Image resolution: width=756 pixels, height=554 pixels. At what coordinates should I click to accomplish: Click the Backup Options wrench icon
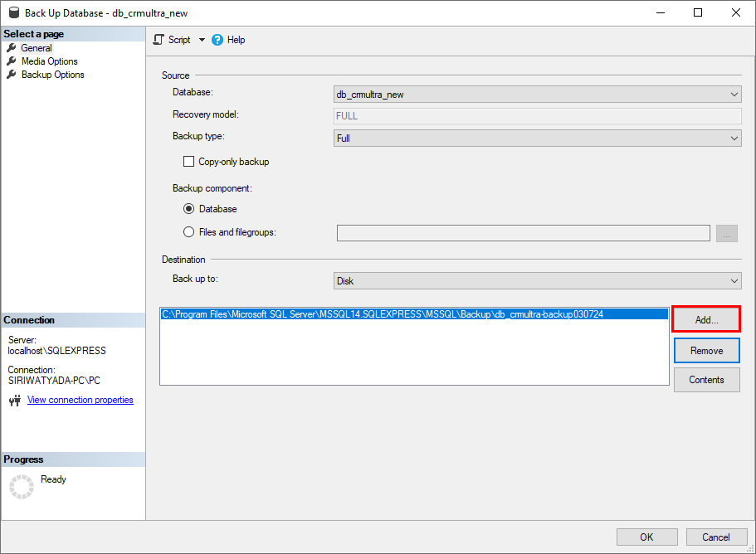(x=12, y=75)
